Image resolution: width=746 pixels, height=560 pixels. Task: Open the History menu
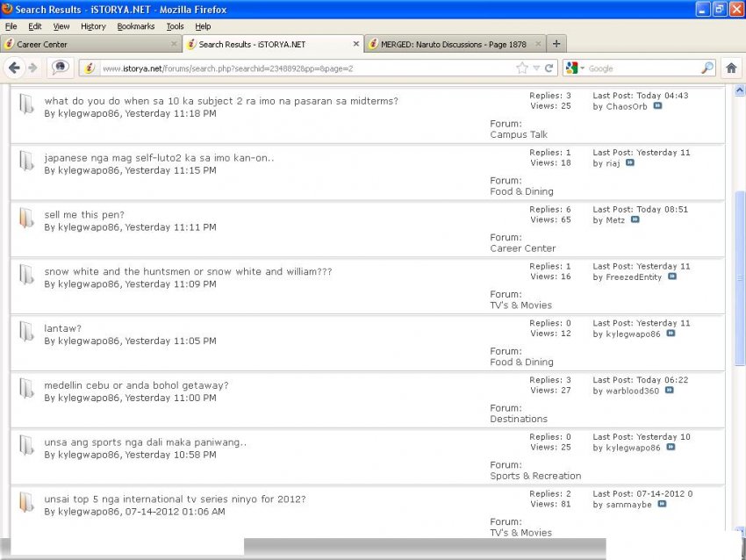(93, 26)
